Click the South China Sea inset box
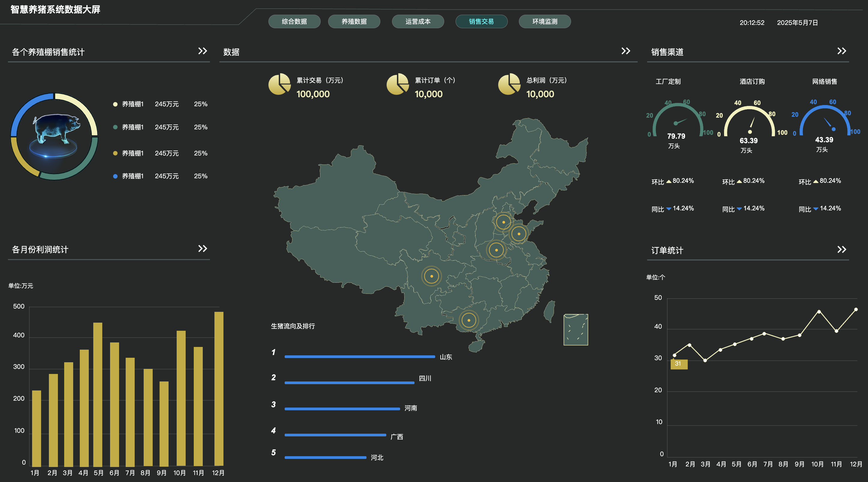 click(576, 330)
